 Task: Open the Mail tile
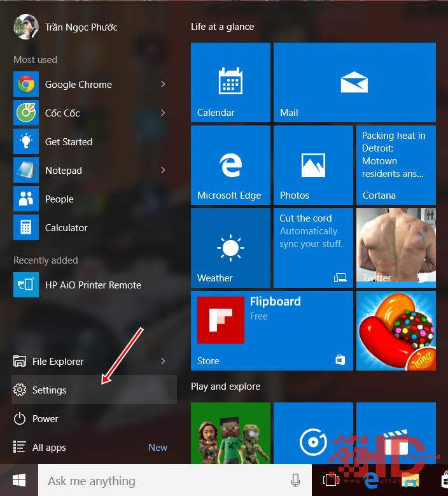pos(354,82)
